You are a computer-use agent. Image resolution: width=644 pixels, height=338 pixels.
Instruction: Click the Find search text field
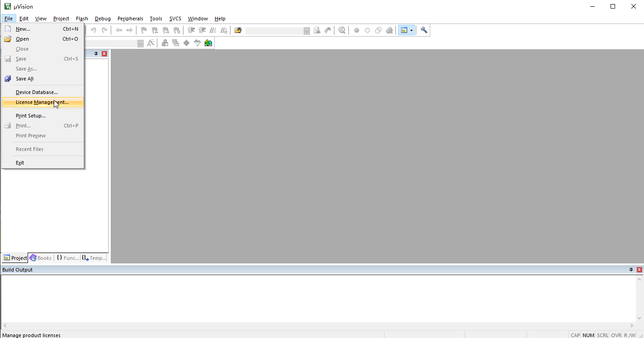point(274,30)
